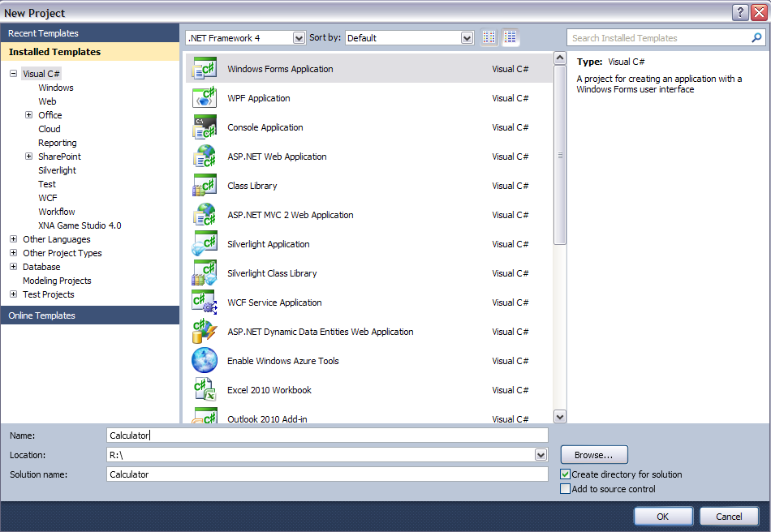771x532 pixels.
Task: Pick the Silverlight Application icon
Action: pyautogui.click(x=204, y=243)
